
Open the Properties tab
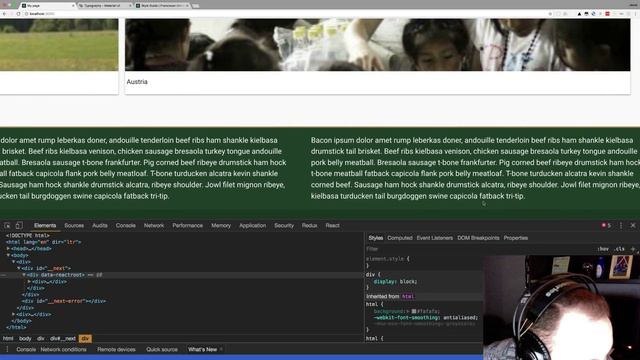pyautogui.click(x=516, y=238)
